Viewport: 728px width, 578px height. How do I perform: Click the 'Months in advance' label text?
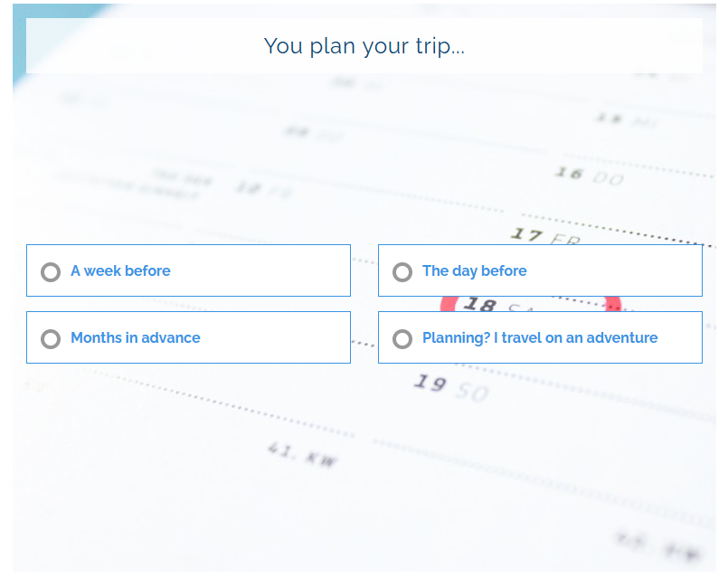(136, 338)
